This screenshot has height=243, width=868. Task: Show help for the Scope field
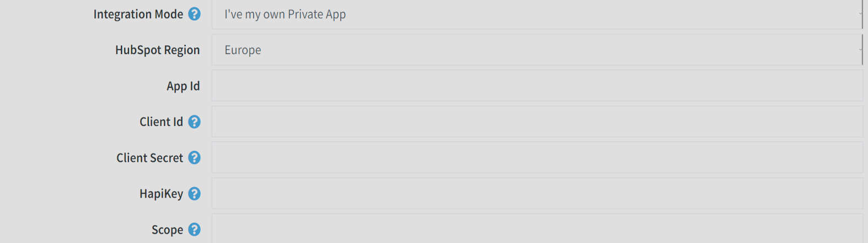point(194,229)
